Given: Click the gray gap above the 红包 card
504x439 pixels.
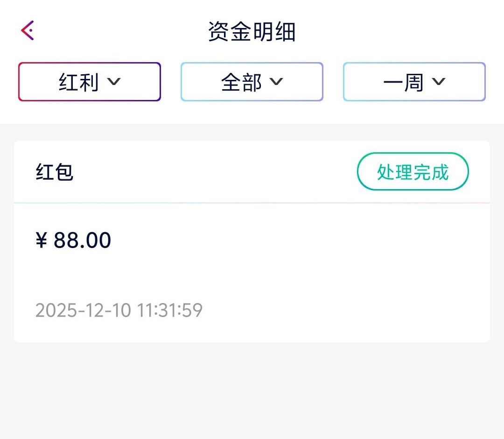Looking at the screenshot, I should point(252,132).
